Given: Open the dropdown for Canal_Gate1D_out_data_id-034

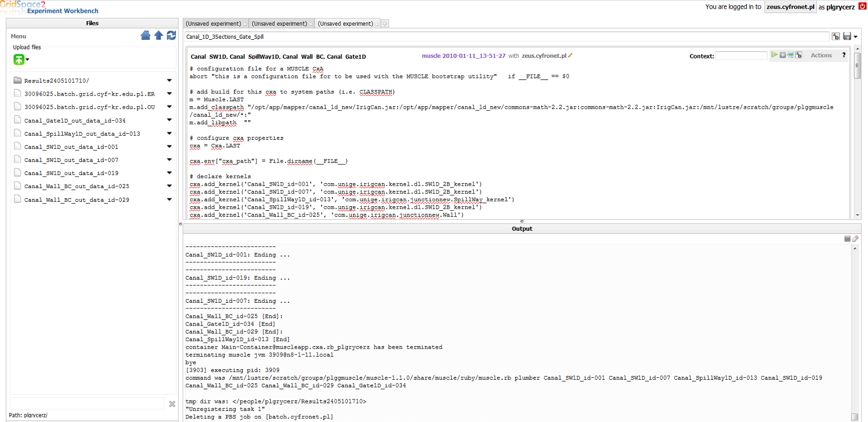Looking at the screenshot, I should [x=169, y=120].
